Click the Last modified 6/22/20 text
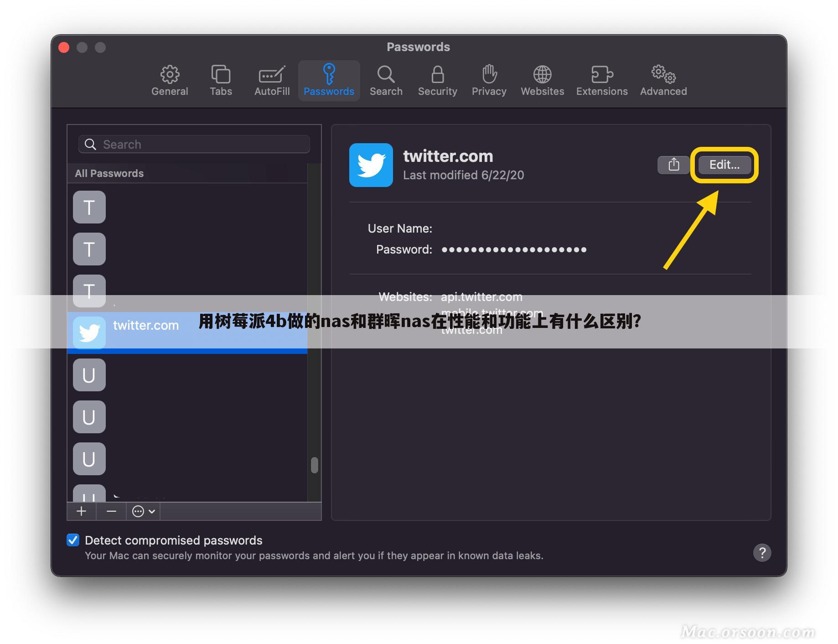The image size is (838, 644). tap(463, 175)
